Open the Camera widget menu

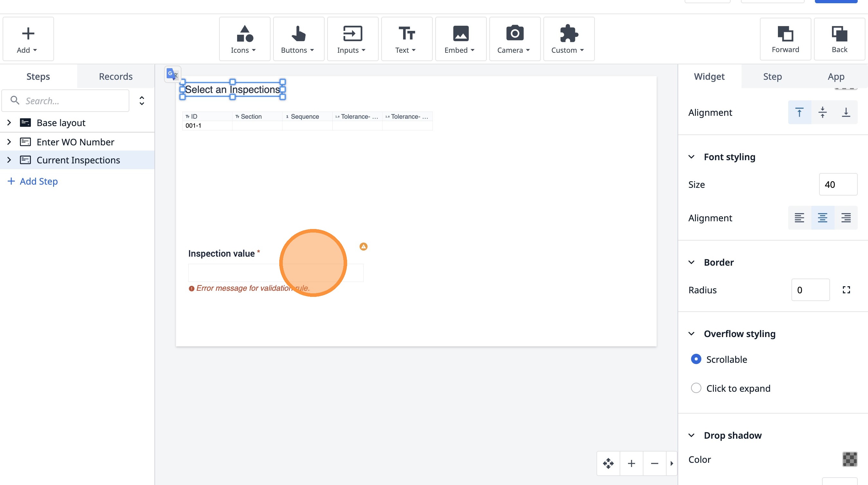tap(514, 39)
